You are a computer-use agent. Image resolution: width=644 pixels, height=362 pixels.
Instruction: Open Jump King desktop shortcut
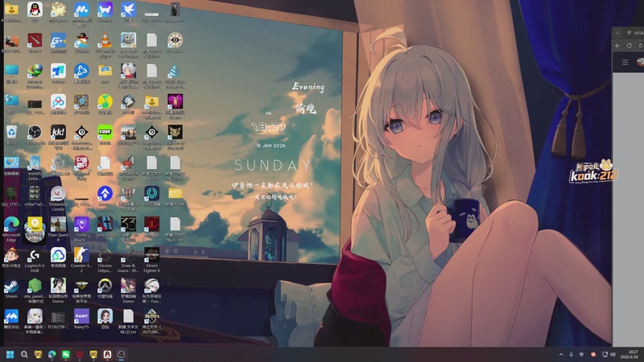pos(105,224)
